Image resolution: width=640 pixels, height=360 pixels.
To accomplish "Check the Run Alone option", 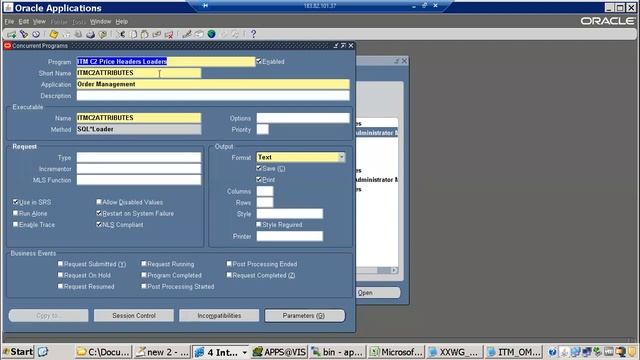I will point(16,213).
